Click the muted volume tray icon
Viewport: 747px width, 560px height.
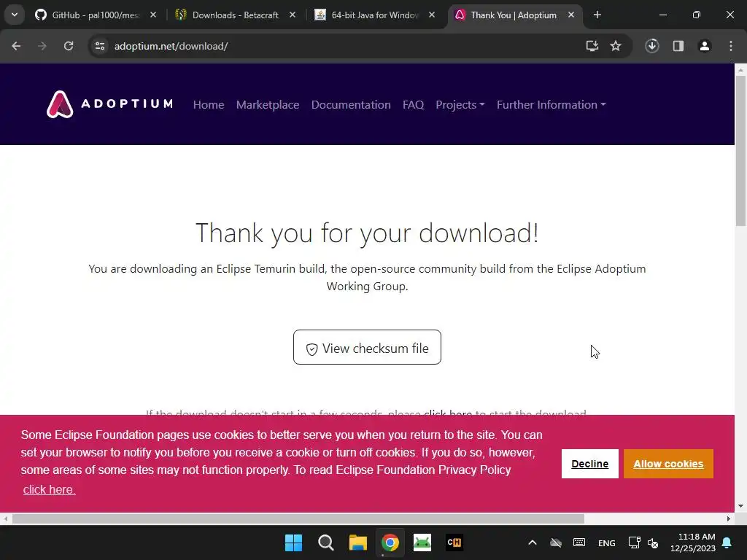[653, 542]
